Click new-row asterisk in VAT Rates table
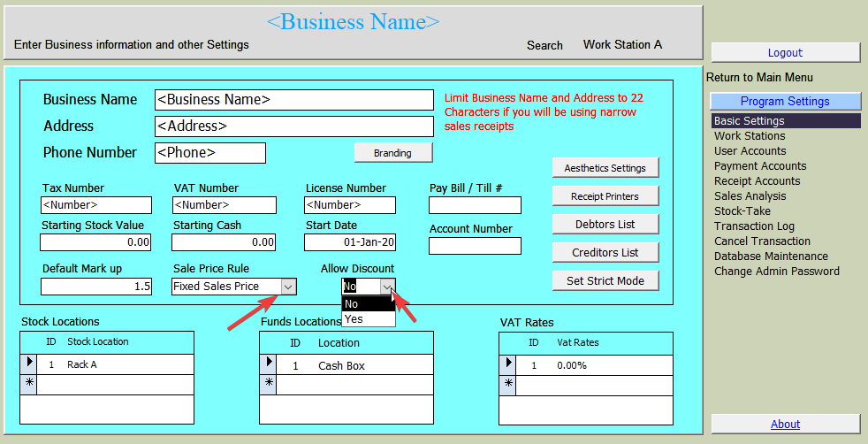868x444 pixels. point(508,385)
